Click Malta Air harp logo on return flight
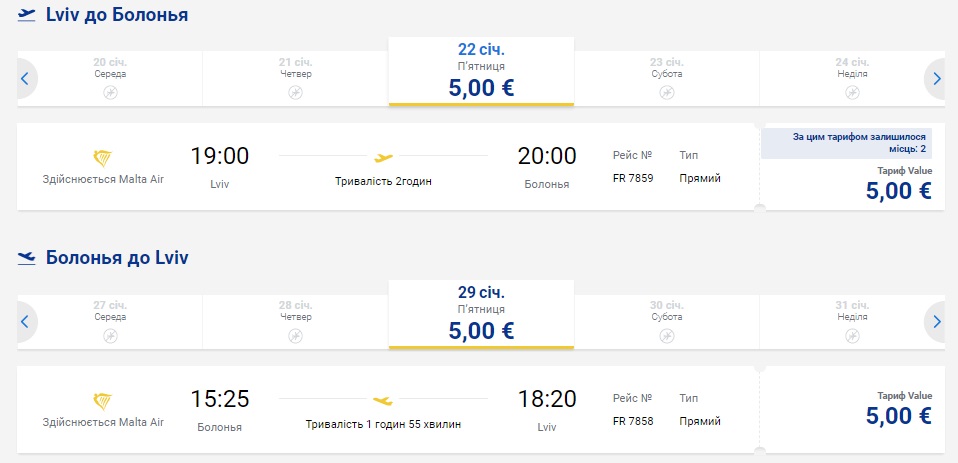Image resolution: width=958 pixels, height=463 pixels. point(102,401)
